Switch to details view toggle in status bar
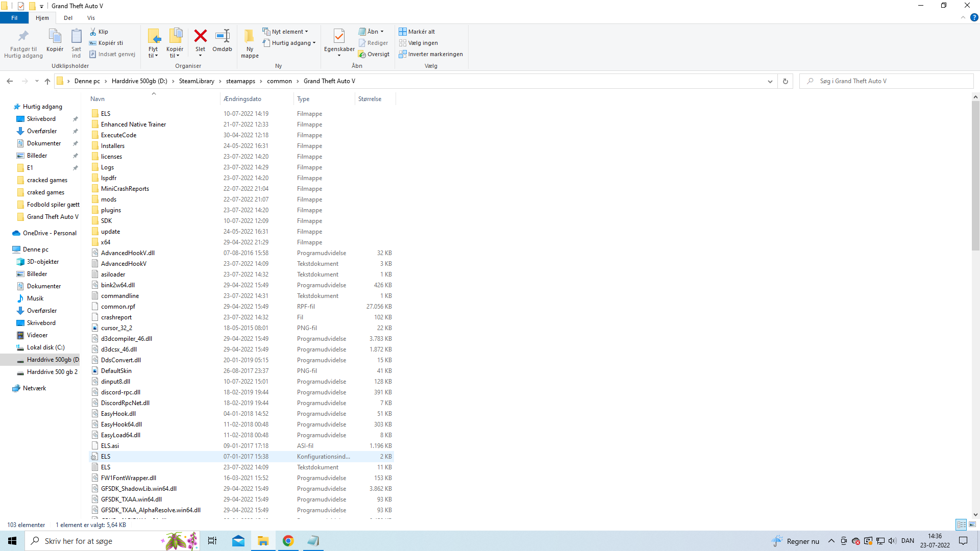The image size is (980, 551). tap(961, 524)
